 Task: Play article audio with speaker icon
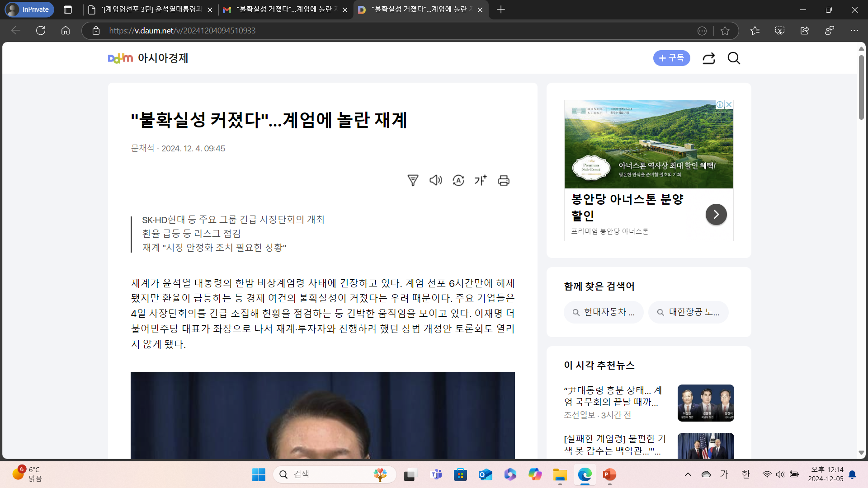[x=435, y=180]
